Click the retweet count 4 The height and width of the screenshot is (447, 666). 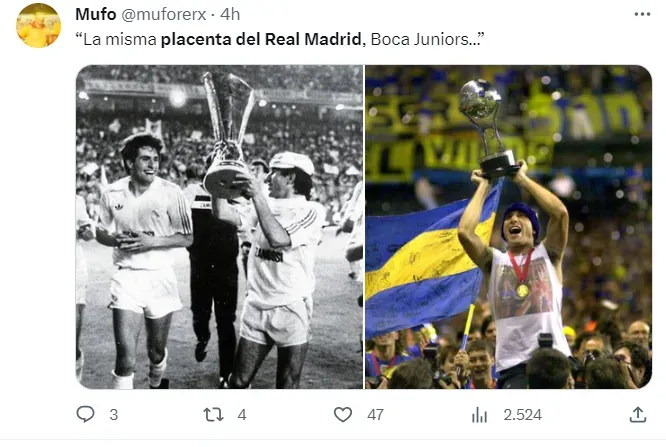point(242,414)
